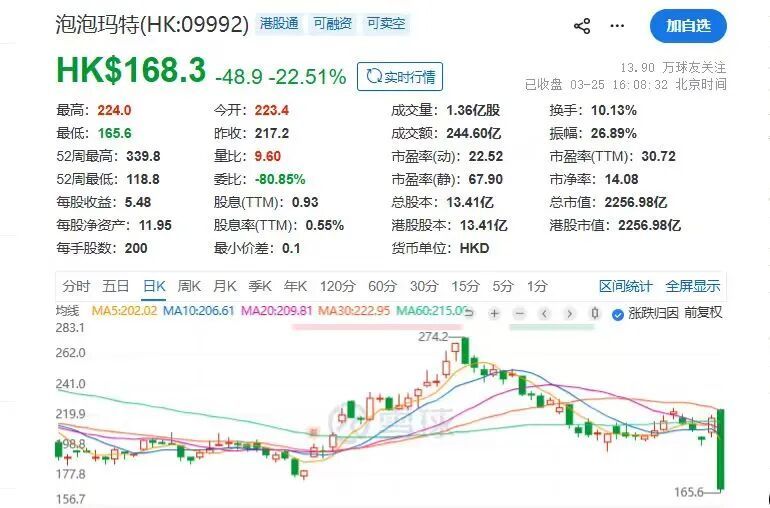Switch to the 60分 interval tab
The width and height of the screenshot is (770, 508).
382,285
